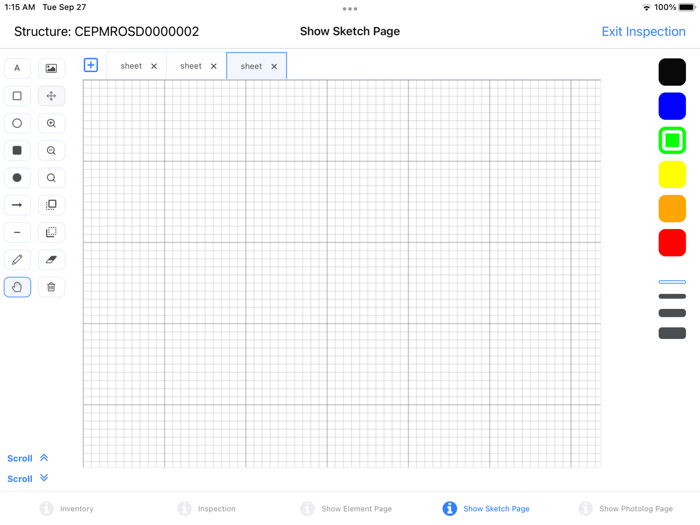Choose the green color swatch
Viewport: 700px width, 525px height.
point(672,140)
